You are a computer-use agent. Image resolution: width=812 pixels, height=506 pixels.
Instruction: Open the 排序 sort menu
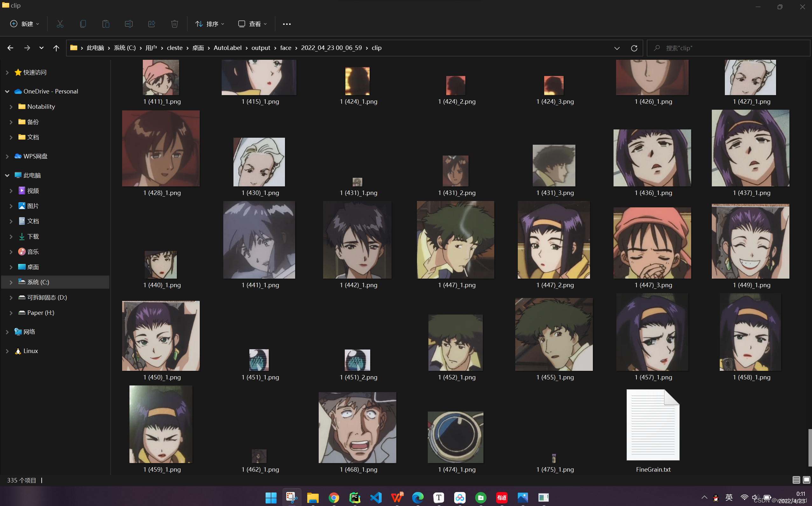[210, 24]
